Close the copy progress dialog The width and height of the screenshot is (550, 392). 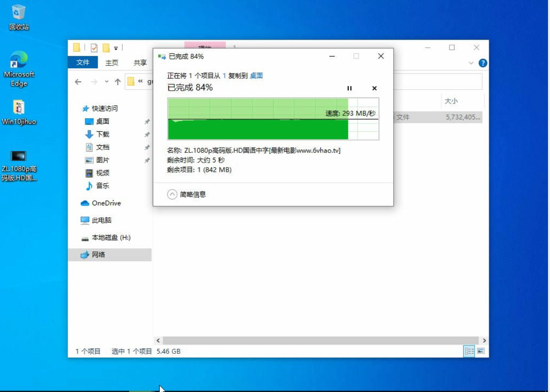(x=381, y=56)
